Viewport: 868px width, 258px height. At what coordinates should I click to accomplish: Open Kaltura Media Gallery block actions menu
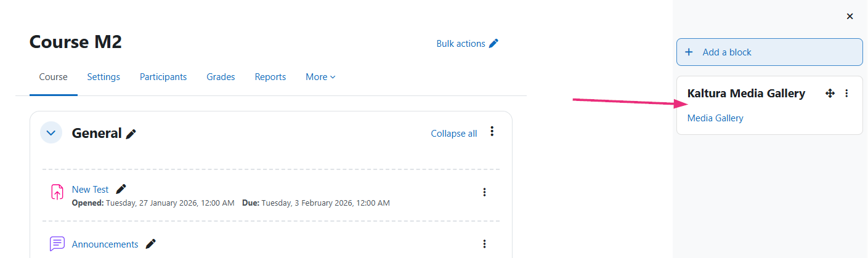[x=846, y=94]
